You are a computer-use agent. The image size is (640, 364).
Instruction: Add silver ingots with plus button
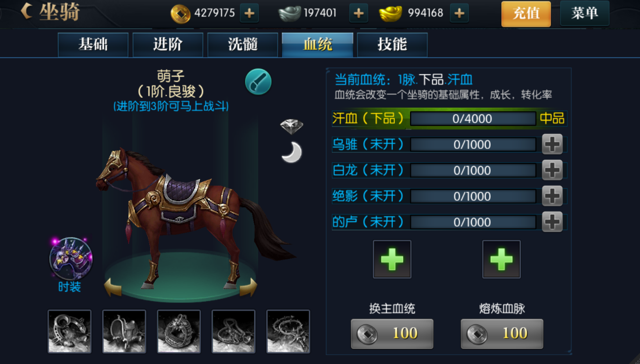click(x=358, y=13)
